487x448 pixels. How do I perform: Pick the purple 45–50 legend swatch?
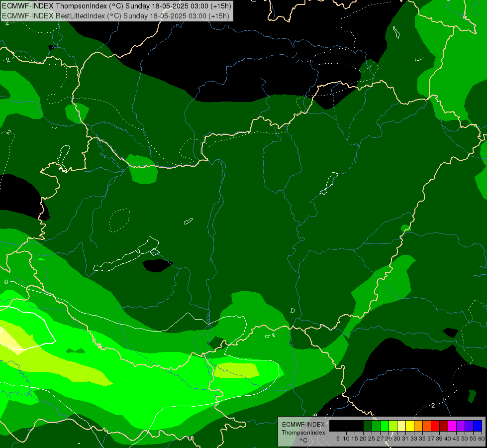coord(461,426)
